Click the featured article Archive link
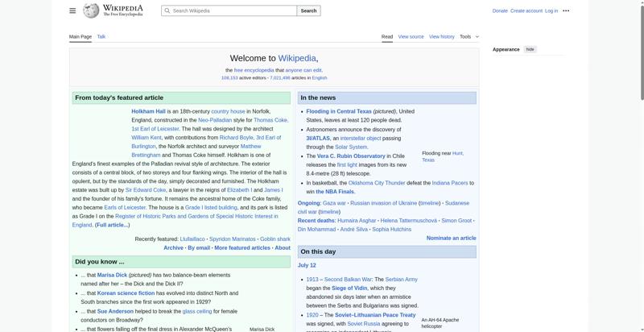The width and height of the screenshot is (644, 332). point(173,247)
